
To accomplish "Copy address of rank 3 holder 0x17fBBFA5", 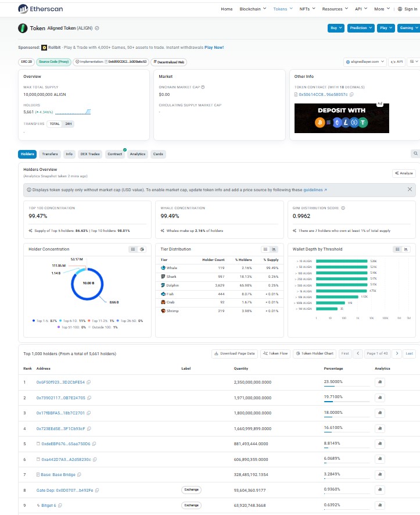I will coord(89,413).
